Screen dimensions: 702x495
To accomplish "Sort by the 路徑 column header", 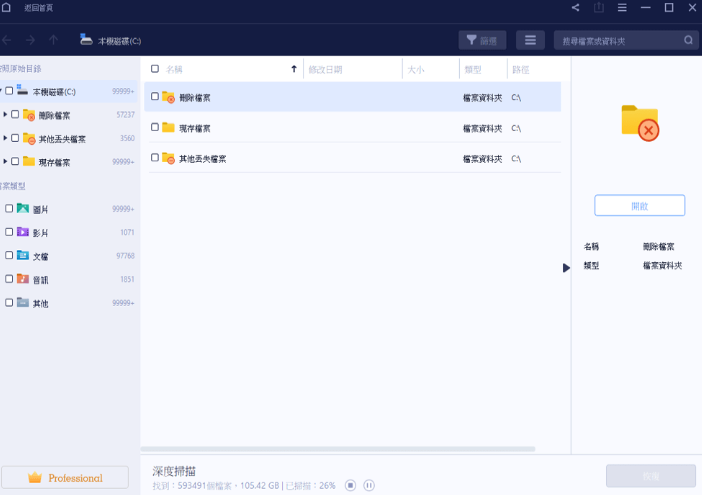I will [x=521, y=69].
